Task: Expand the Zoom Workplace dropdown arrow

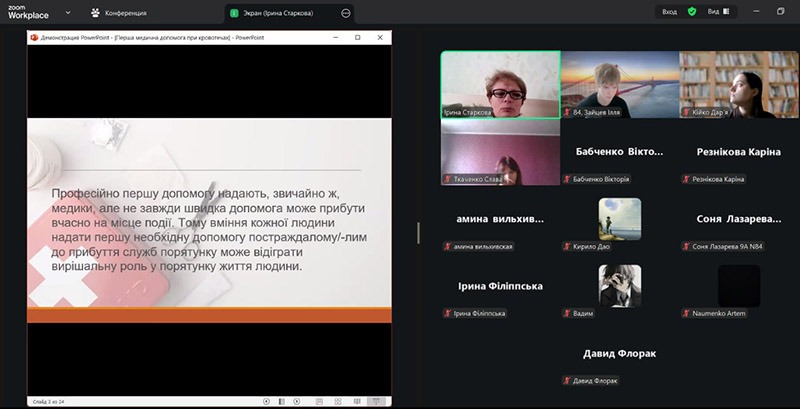Action: pyautogui.click(x=67, y=13)
